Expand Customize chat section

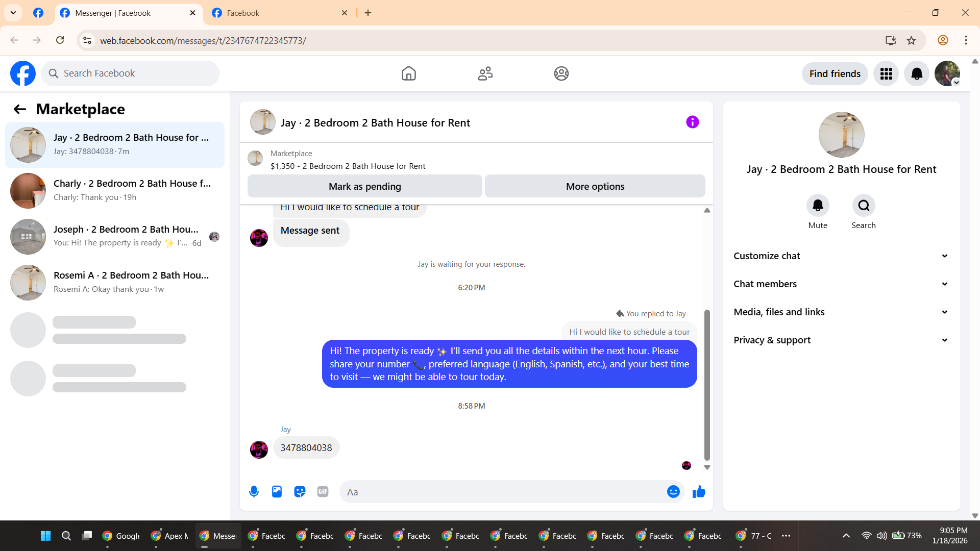pos(841,256)
